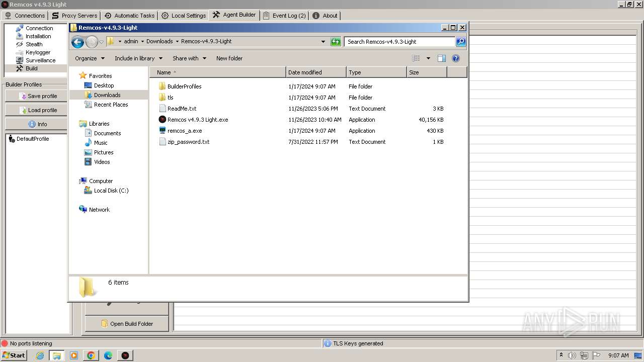Select the tls folder
644x362 pixels.
point(170,98)
